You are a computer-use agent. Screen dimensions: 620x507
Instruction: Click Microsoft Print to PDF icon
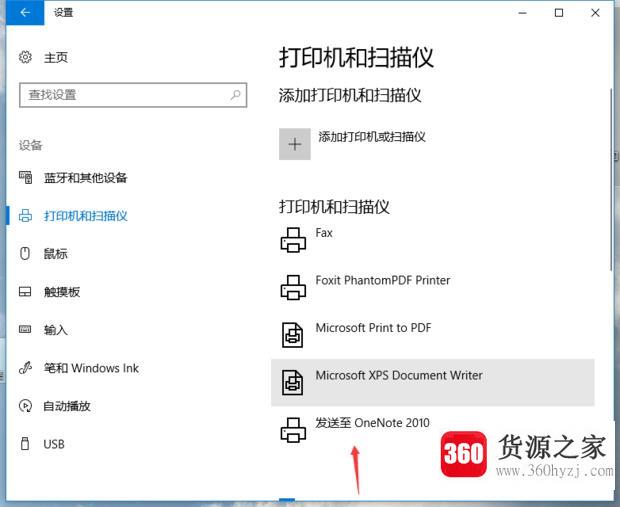(293, 335)
